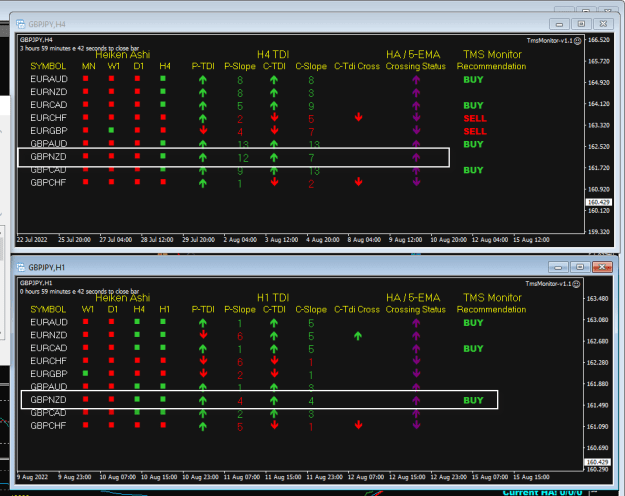625x496 pixels.
Task: Click 'P-Slope' column header in H1 window
Action: tap(240, 309)
